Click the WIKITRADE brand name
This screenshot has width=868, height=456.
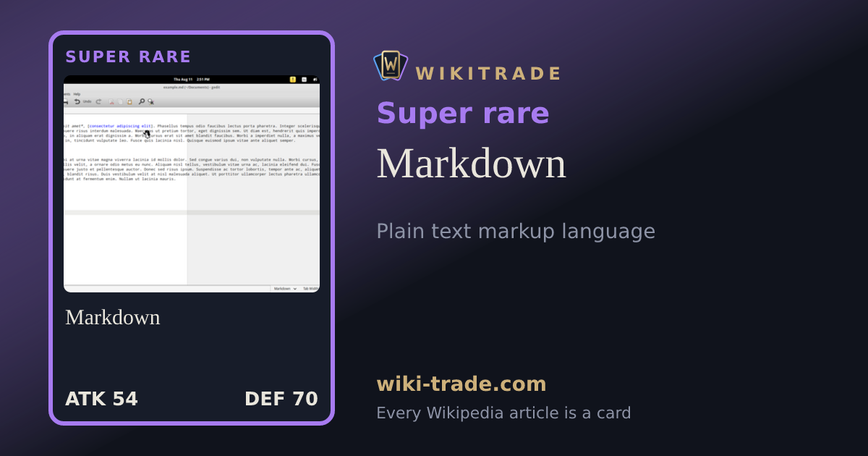click(488, 74)
